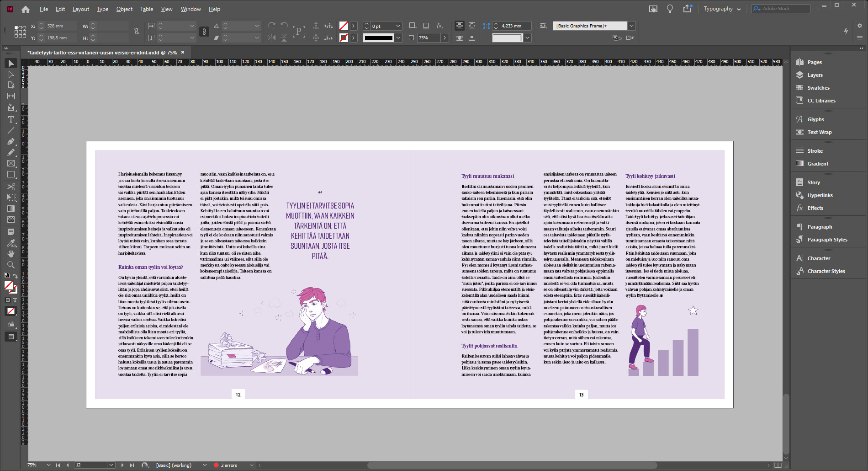This screenshot has width=868, height=471.
Task: Select the Type tool
Action: (11, 119)
